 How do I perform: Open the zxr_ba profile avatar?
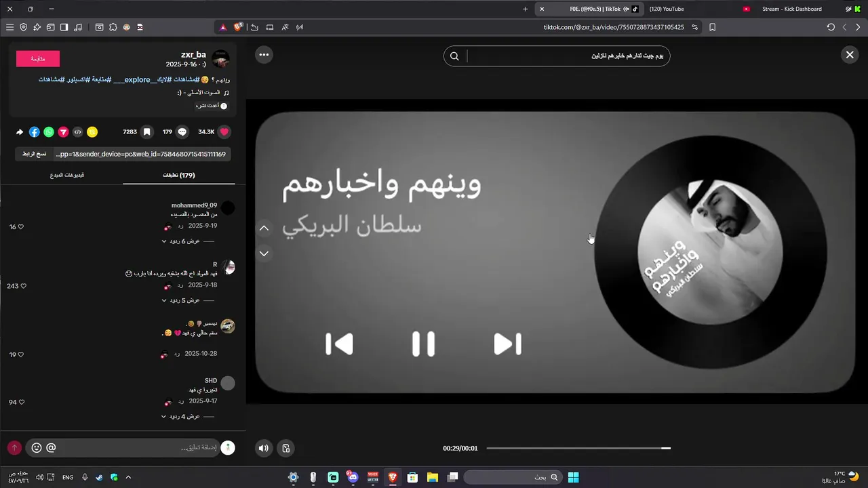(x=220, y=59)
